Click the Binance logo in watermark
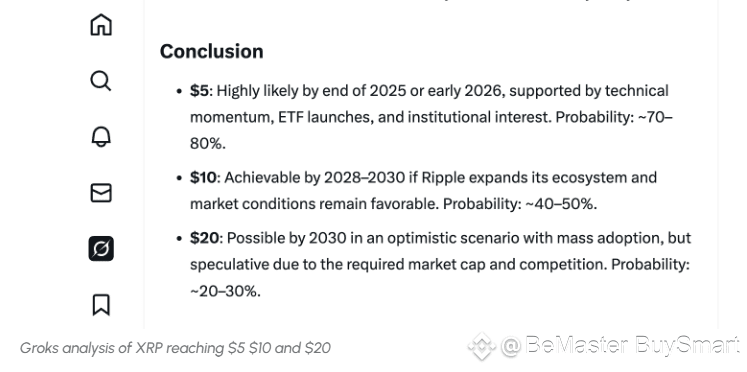747x372 pixels. (x=482, y=346)
